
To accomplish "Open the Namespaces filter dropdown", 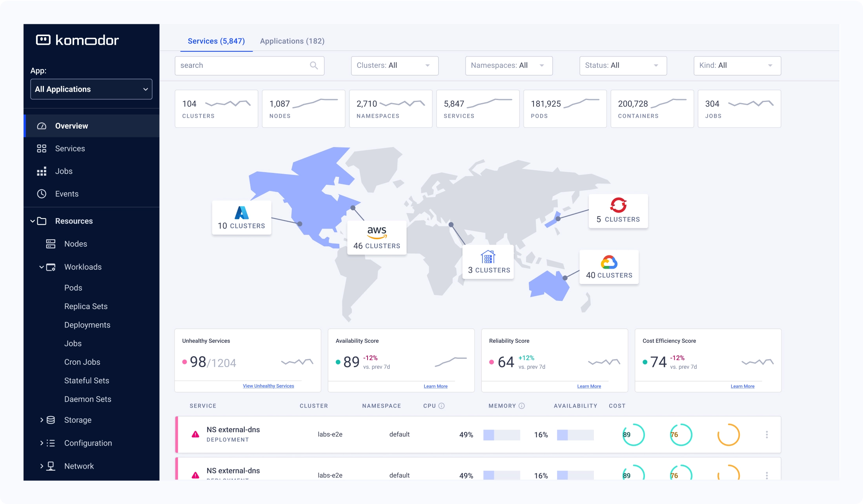I will tap(509, 66).
